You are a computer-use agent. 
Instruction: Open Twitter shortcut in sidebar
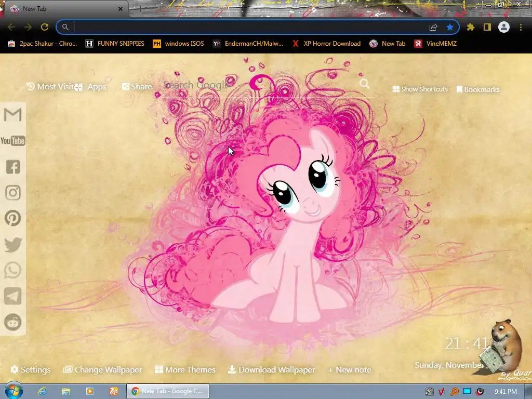click(13, 245)
